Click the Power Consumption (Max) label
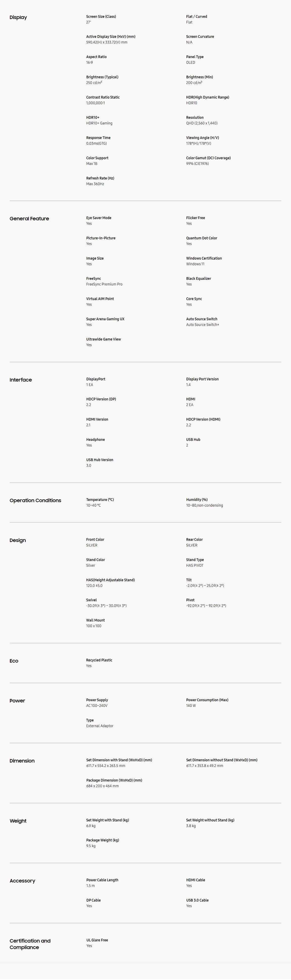Image resolution: width=291 pixels, height=980 pixels. point(207,700)
